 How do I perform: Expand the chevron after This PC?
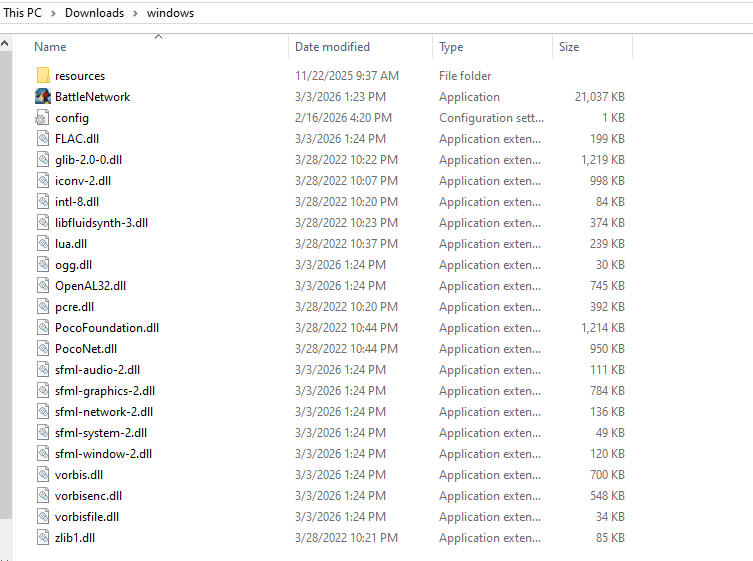(54, 13)
